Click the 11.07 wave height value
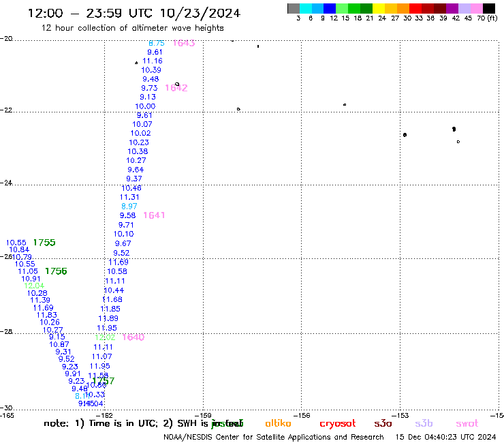The width and height of the screenshot is (504, 443). [102, 356]
